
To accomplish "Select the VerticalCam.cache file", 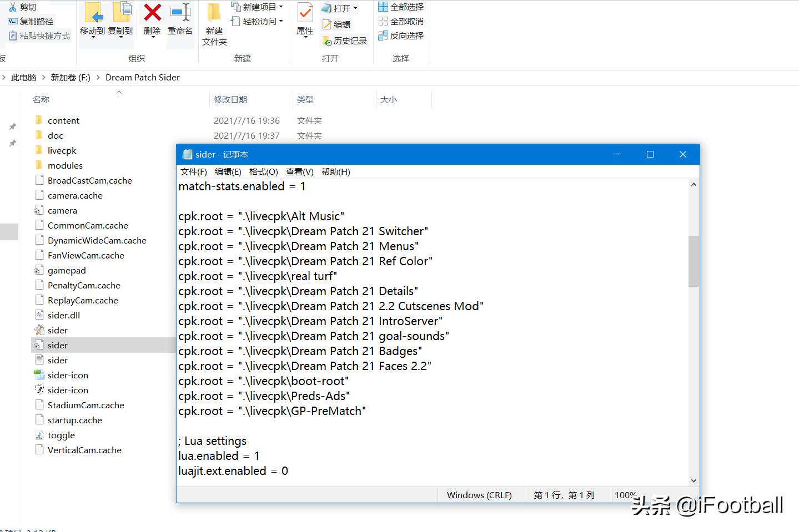I will (x=84, y=450).
